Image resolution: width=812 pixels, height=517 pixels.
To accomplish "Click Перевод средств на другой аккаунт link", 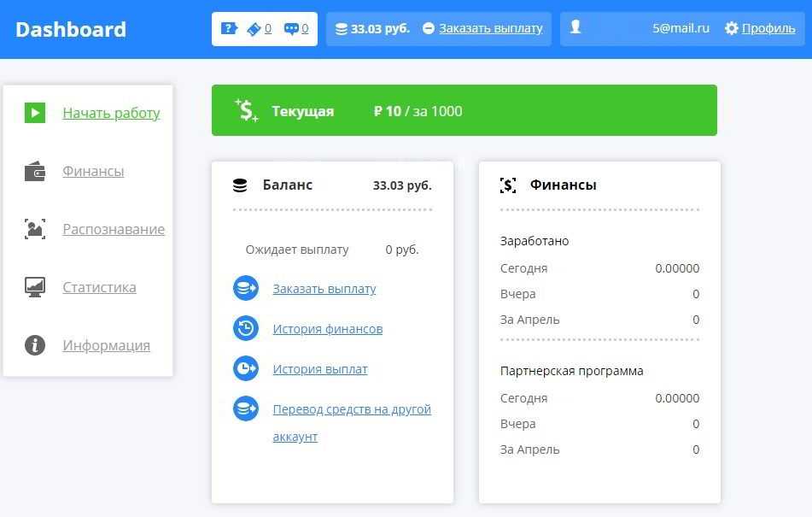I will coord(352,422).
